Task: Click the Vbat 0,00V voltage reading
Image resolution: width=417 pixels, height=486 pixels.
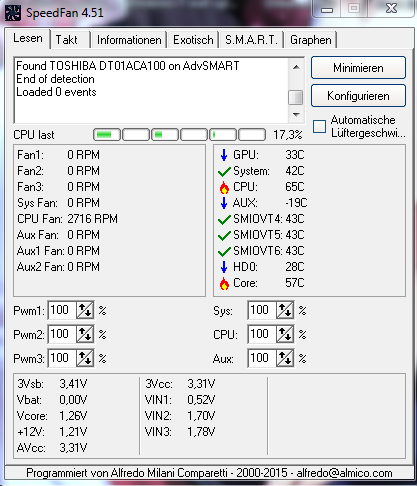Action: [52, 400]
